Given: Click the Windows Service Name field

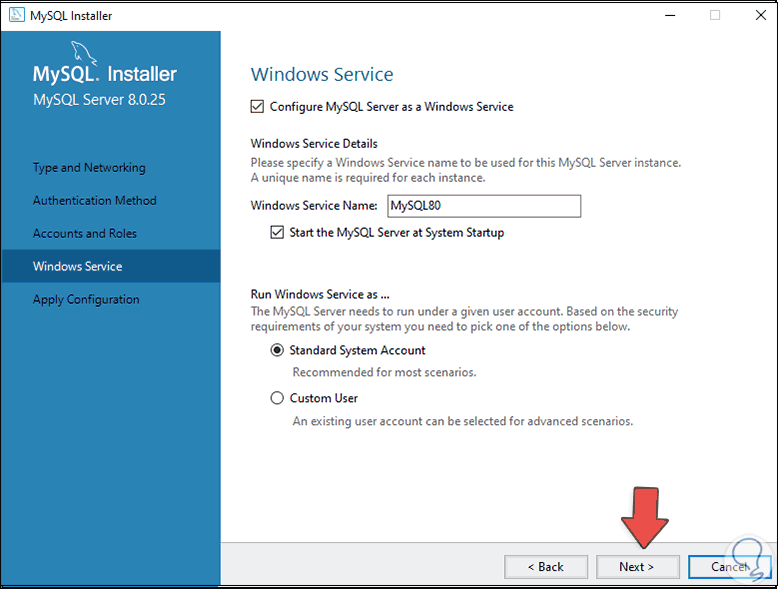Looking at the screenshot, I should coord(484,206).
